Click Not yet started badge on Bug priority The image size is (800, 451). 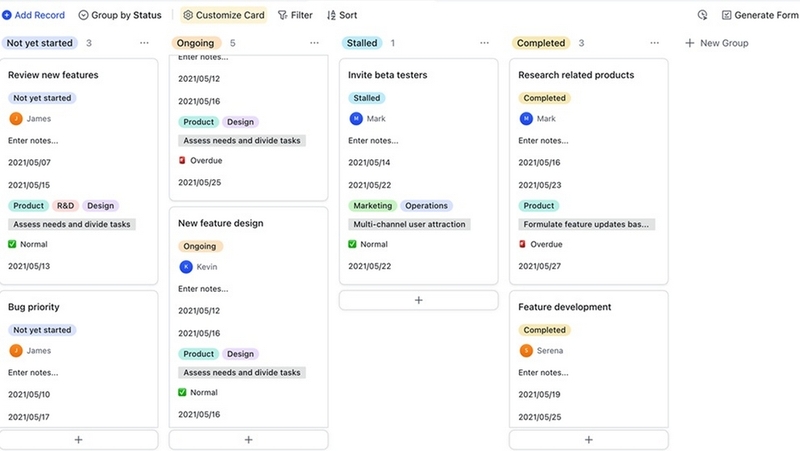(42, 330)
